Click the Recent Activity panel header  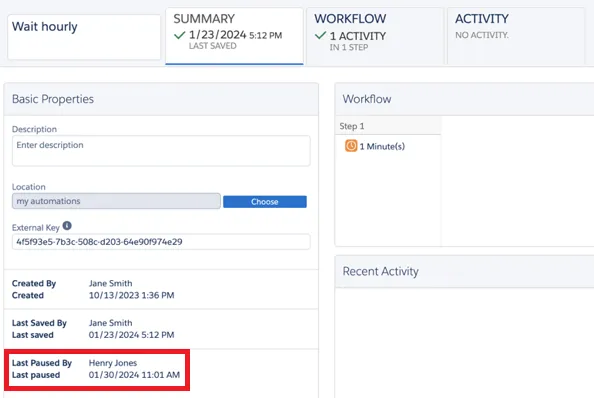[x=464, y=272]
